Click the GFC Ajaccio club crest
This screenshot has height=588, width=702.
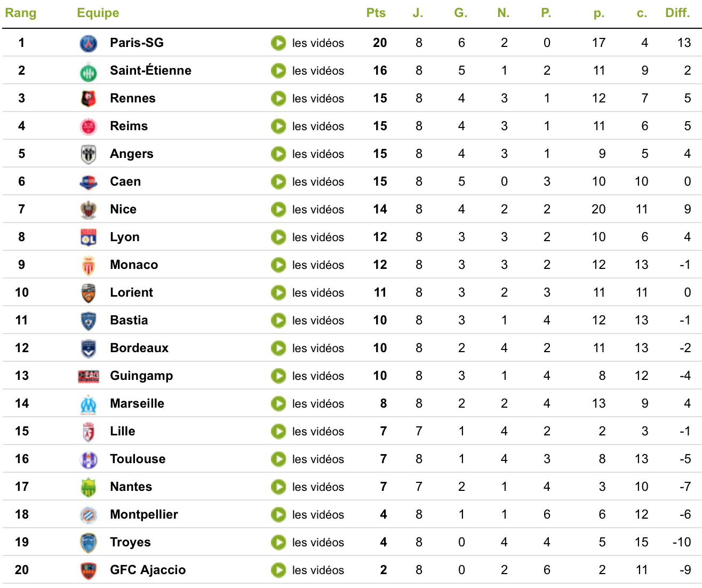pos(88,570)
